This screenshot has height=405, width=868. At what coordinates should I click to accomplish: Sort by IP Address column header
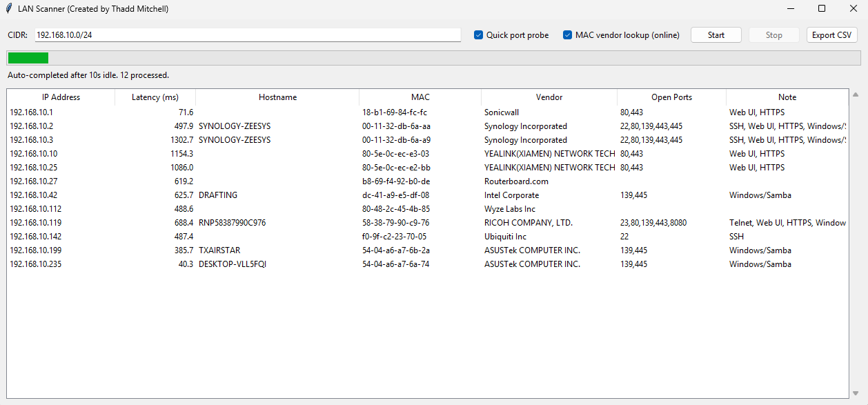coord(61,97)
